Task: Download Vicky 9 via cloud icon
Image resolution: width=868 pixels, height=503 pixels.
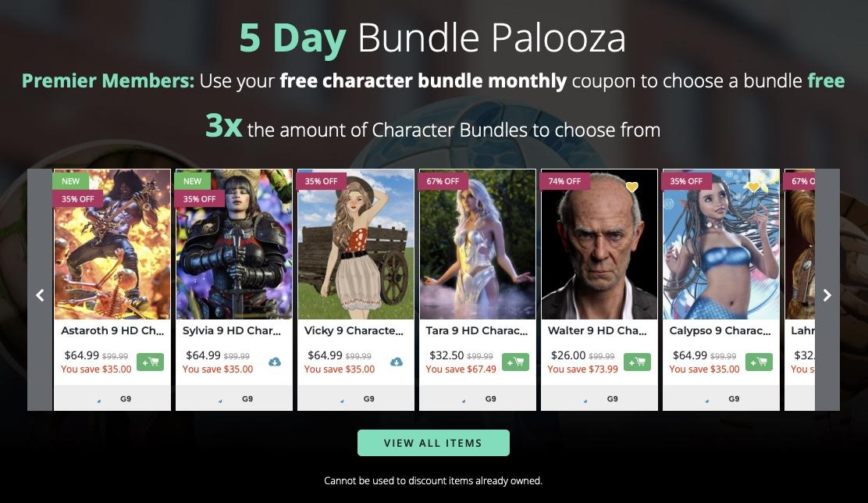Action: [397, 362]
